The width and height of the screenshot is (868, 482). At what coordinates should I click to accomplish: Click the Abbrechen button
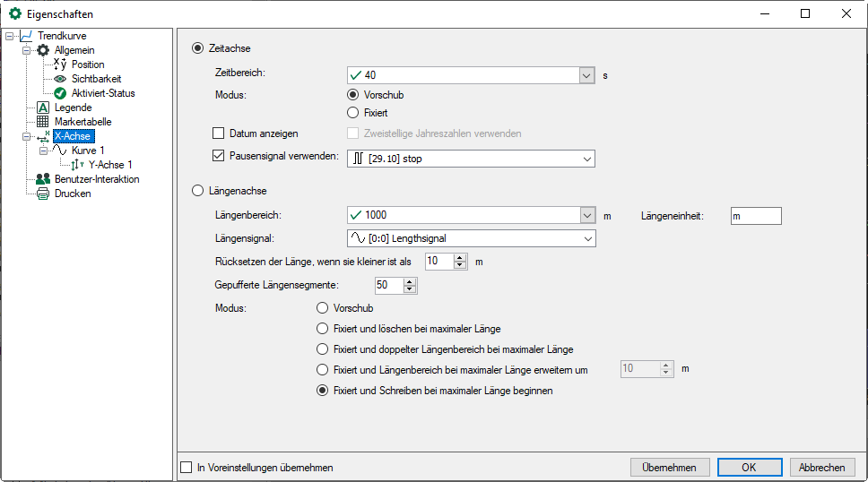pyautogui.click(x=821, y=468)
